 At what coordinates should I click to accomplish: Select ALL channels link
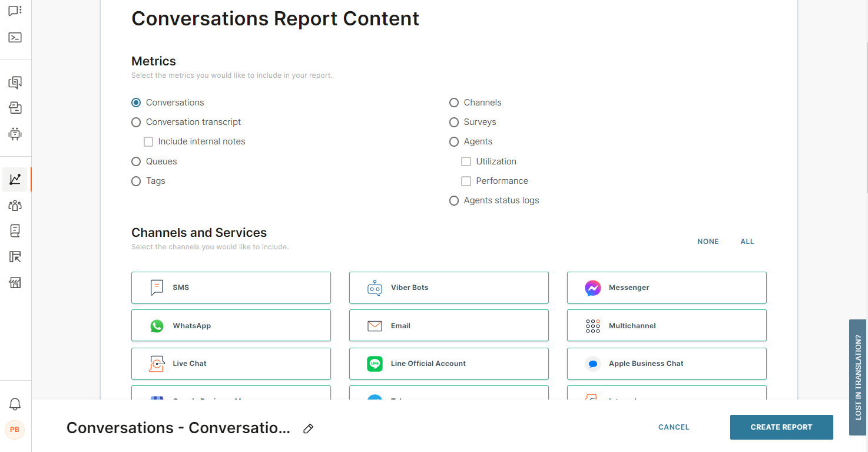click(747, 242)
